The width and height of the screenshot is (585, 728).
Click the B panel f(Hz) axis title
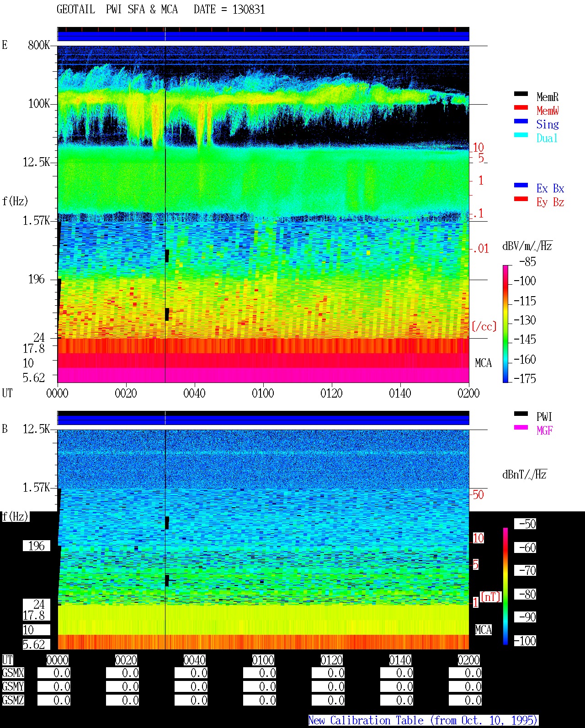15,516
